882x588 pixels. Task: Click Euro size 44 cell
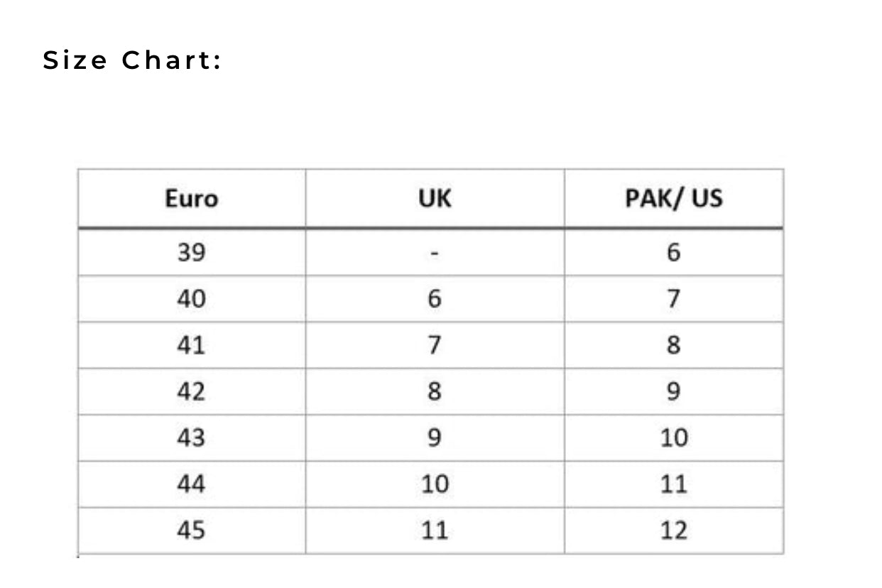[x=191, y=484]
